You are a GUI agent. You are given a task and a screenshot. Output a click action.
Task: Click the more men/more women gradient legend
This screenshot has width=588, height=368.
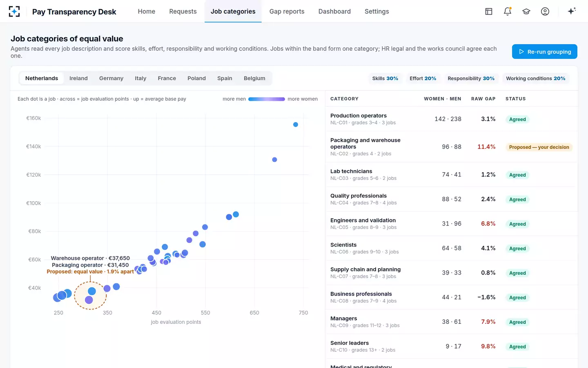267,99
